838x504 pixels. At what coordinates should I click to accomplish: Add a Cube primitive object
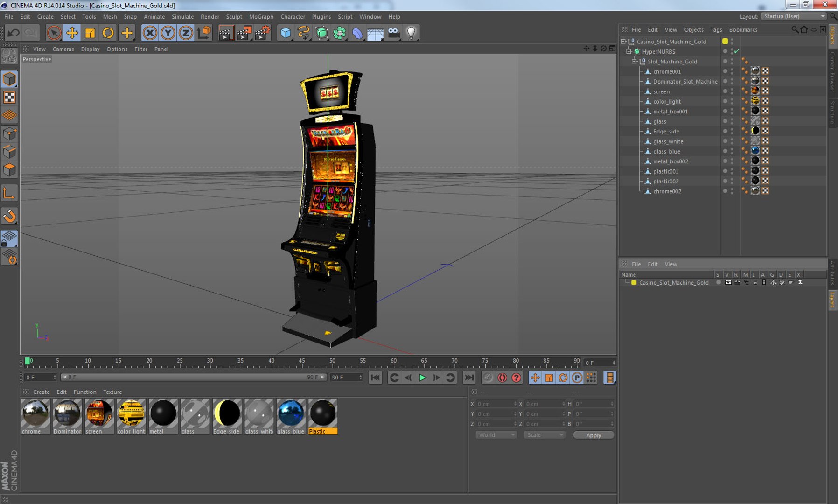[x=286, y=33]
